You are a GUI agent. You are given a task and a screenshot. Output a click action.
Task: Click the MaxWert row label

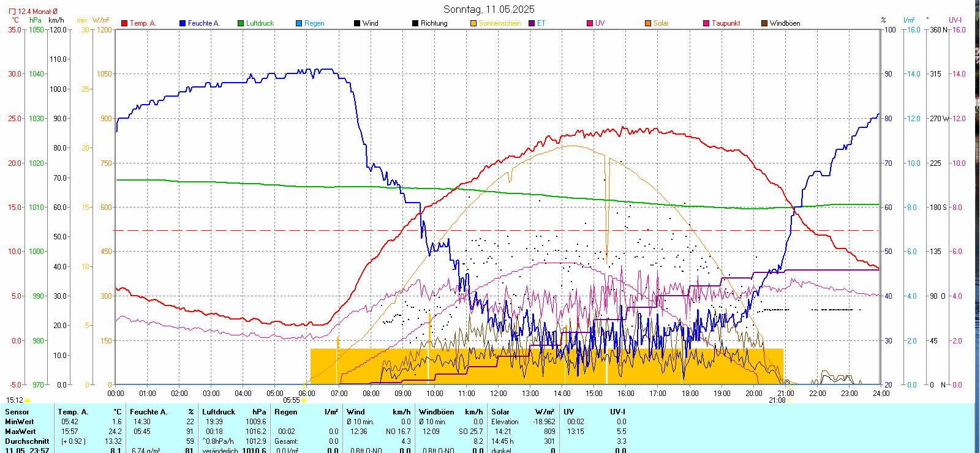20,432
